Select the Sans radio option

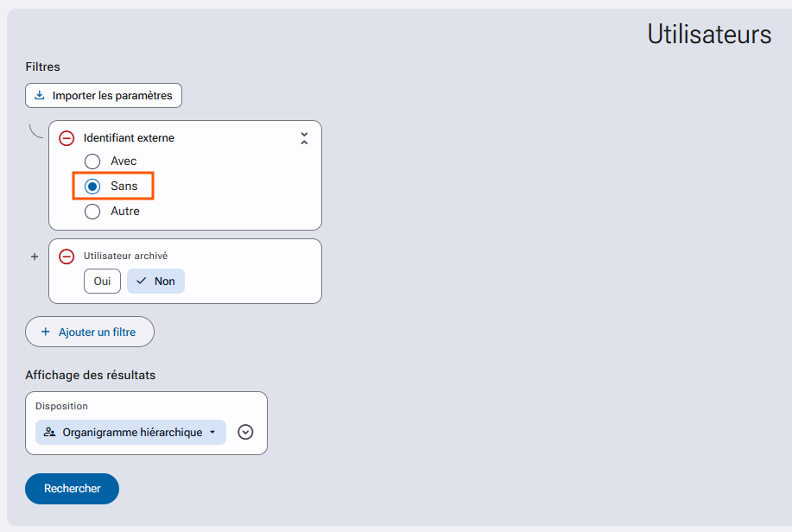(92, 187)
